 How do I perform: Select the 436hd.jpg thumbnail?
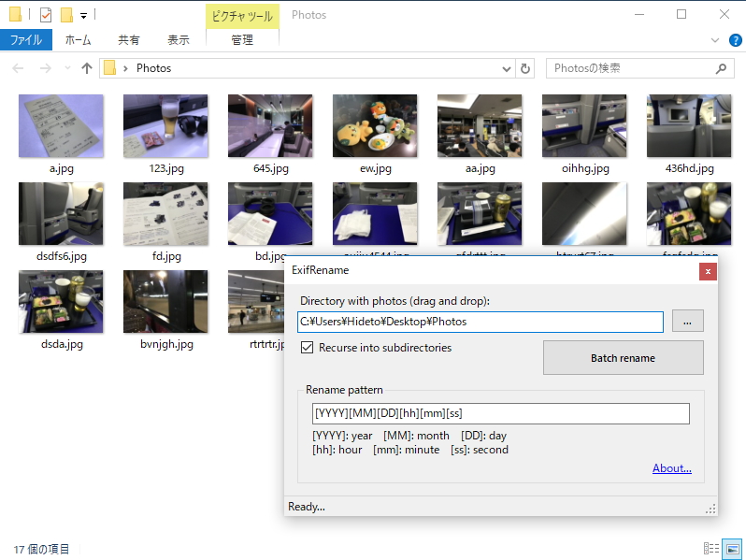pyautogui.click(x=689, y=126)
